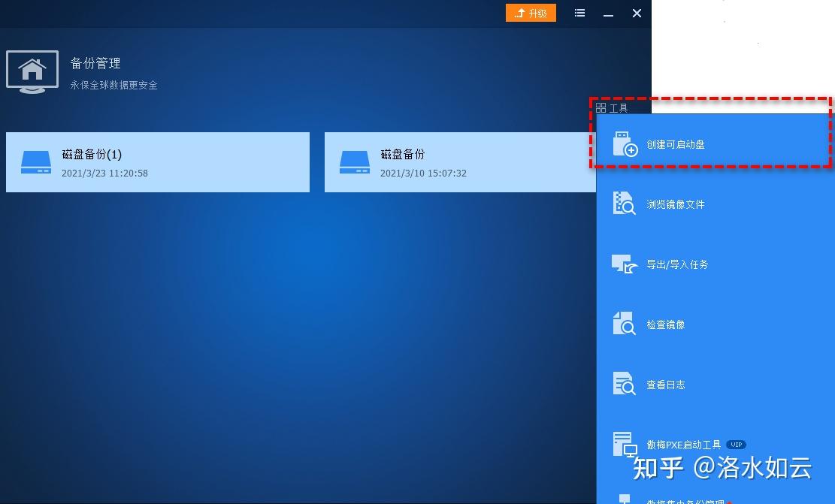835x504 pixels.
Task: Click the check image magnifier icon
Action: [x=624, y=324]
